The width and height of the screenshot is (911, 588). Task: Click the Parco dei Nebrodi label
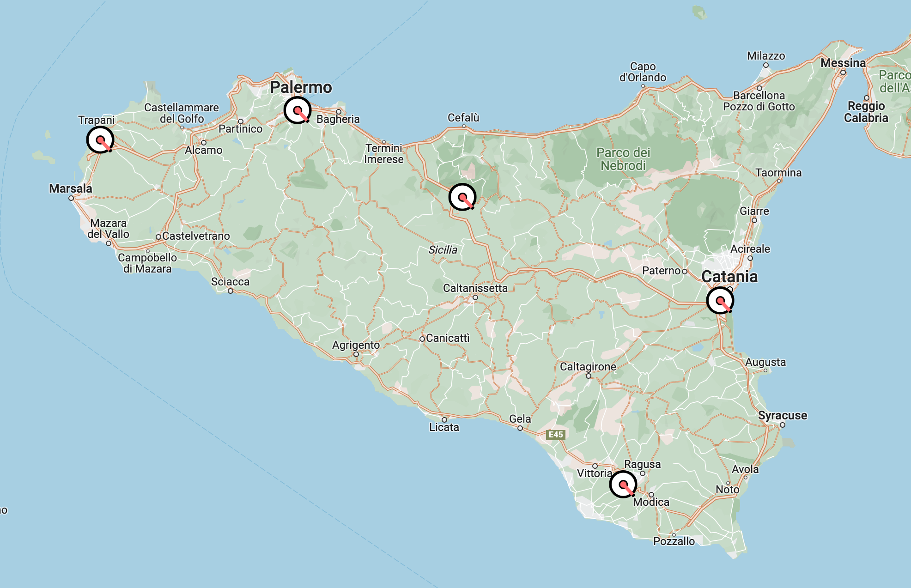coord(623,159)
